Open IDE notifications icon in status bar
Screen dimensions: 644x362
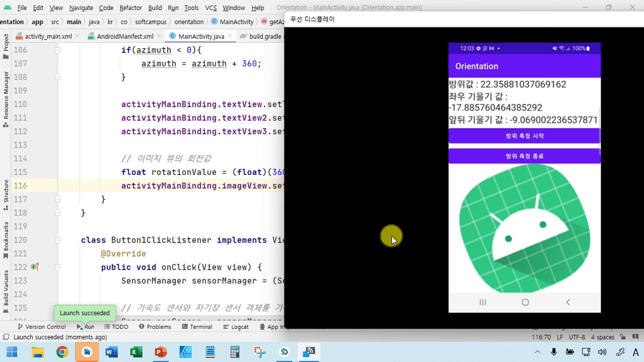point(635,337)
